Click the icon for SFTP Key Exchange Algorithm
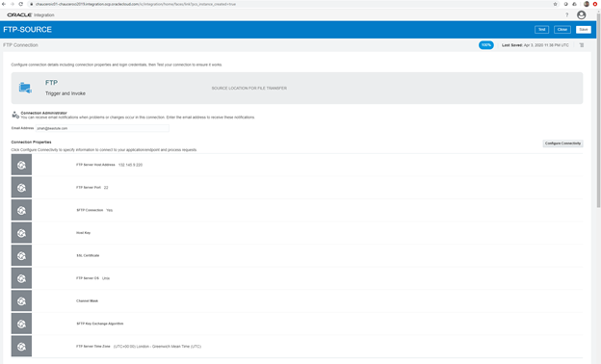The height and width of the screenshot is (364, 601). coord(21,324)
